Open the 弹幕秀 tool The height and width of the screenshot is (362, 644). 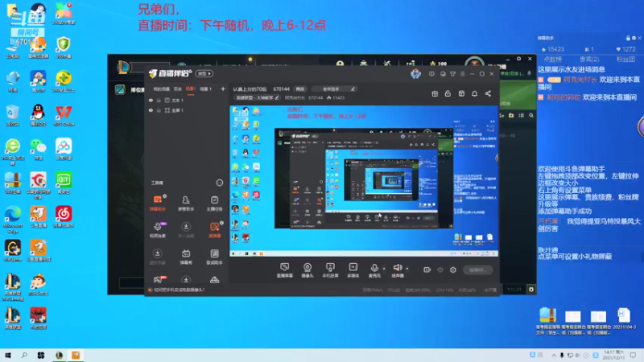[x=186, y=257]
